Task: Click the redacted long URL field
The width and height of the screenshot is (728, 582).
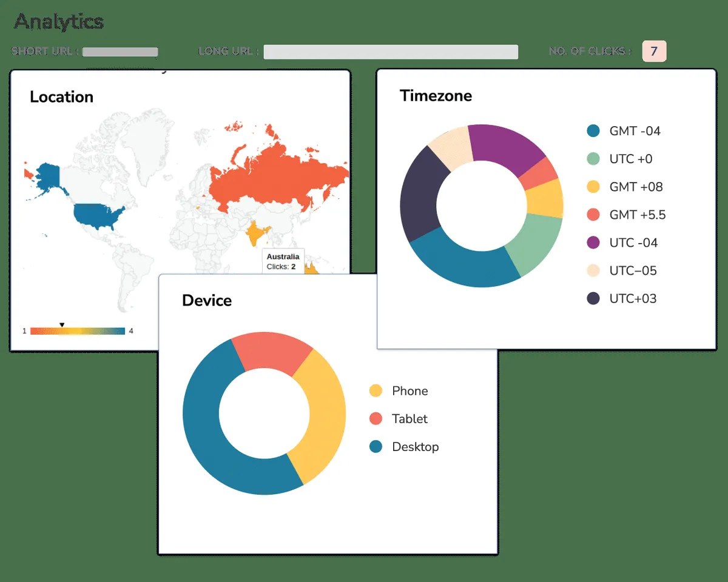Action: click(x=391, y=52)
